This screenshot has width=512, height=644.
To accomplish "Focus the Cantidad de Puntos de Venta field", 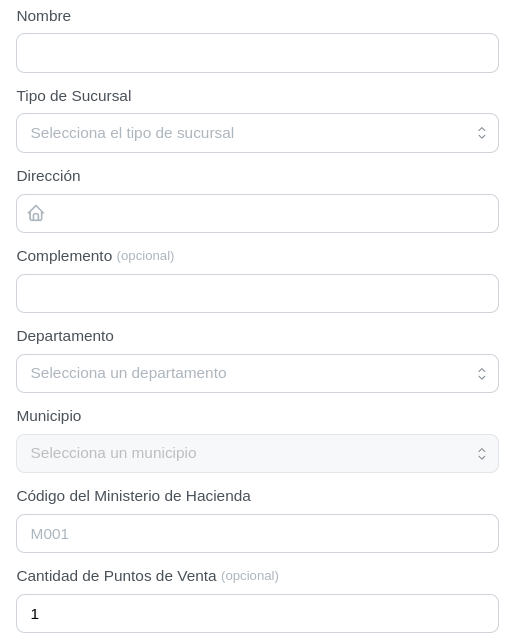I will pos(257,614).
